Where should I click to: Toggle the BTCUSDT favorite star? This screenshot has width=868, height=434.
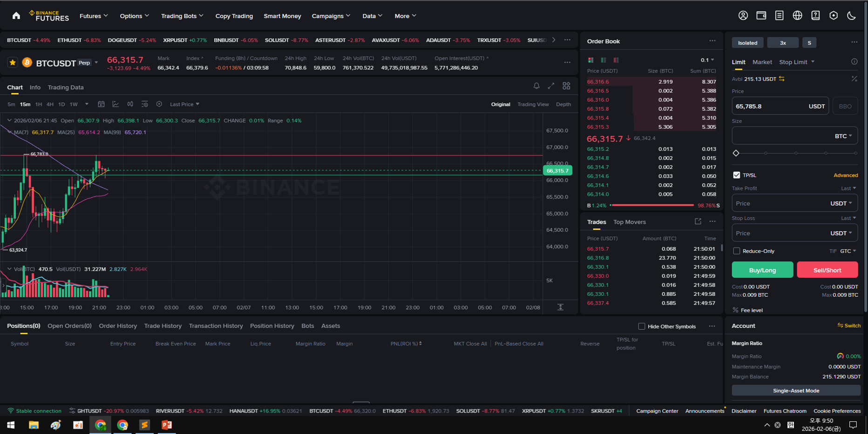(x=13, y=62)
